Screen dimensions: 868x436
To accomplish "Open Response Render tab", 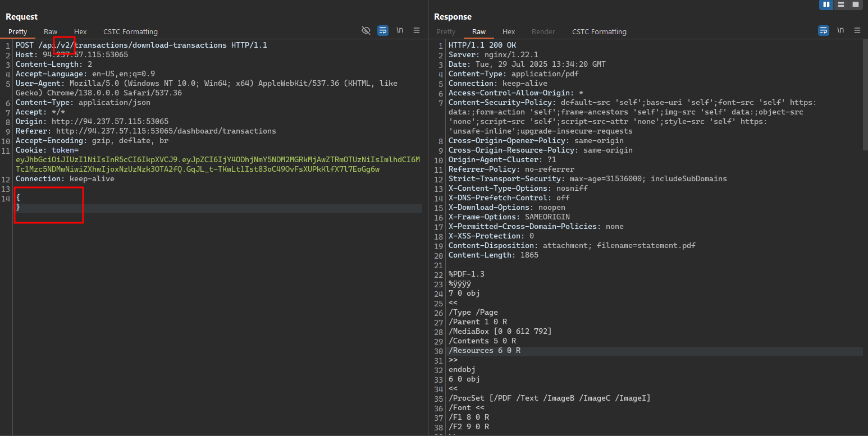I will (x=543, y=32).
